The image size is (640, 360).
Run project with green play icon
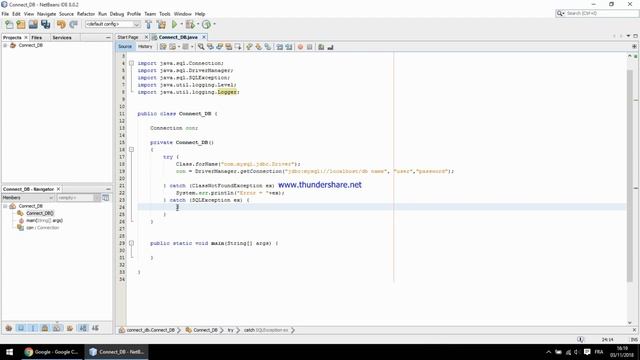[x=174, y=24]
